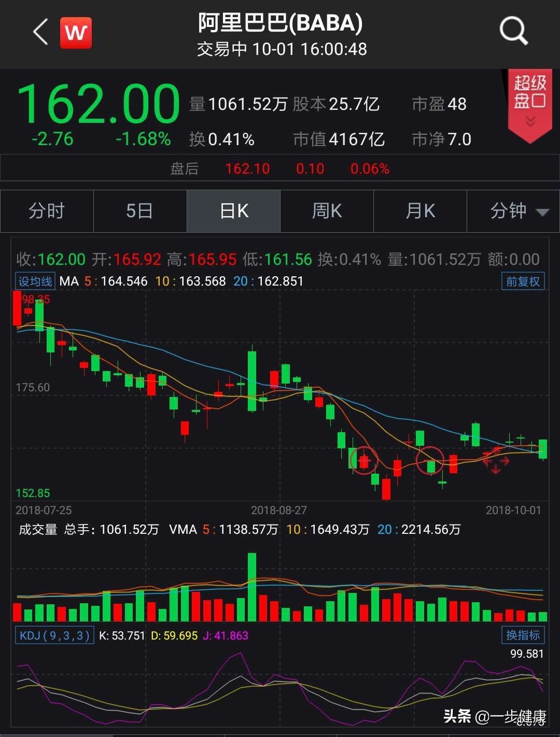
Task: Select the 月K tab
Action: (420, 211)
